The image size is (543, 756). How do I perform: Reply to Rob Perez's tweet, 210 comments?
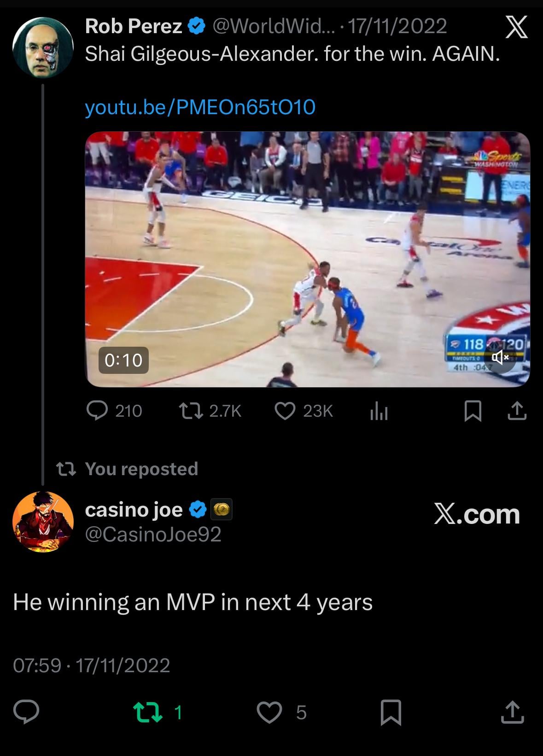(x=114, y=411)
